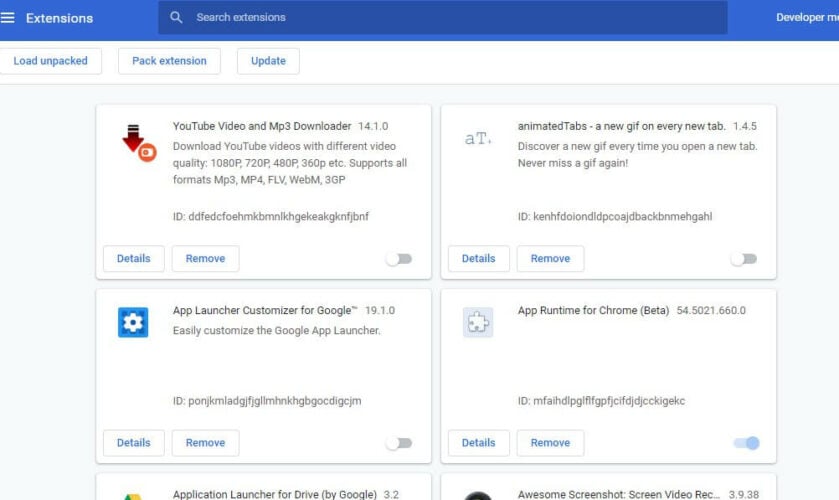Open Details for YouTube Video Downloader
The image size is (839, 500).
(x=134, y=259)
